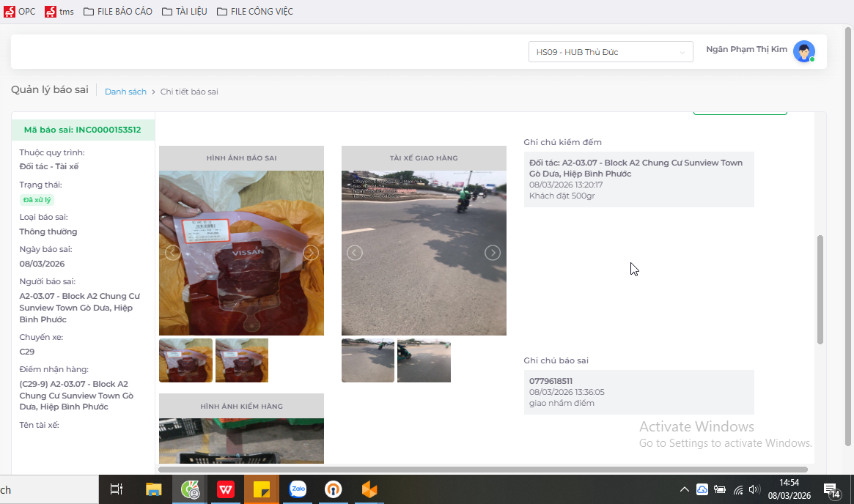Click the horizontal scrollbar below images
The height and width of the screenshot is (504, 854).
click(482, 469)
